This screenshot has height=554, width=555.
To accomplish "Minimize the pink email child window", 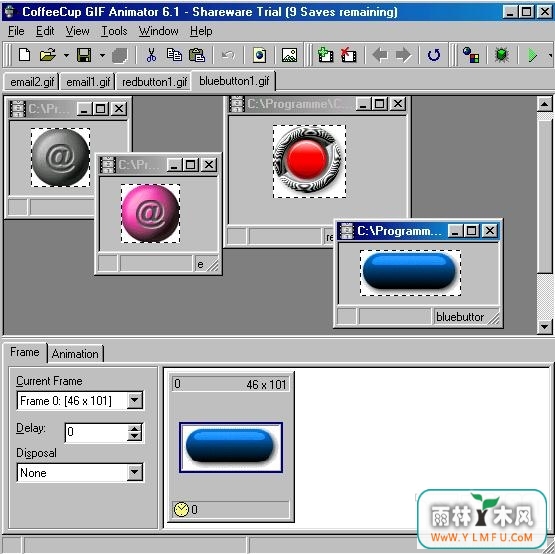I will click(174, 165).
